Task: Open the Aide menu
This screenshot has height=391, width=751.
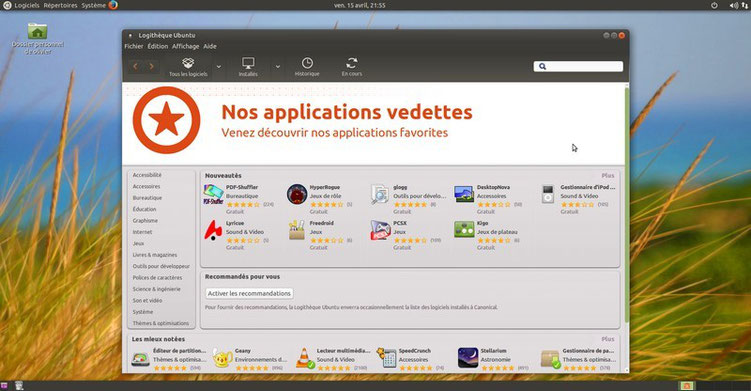Action: (x=210, y=46)
